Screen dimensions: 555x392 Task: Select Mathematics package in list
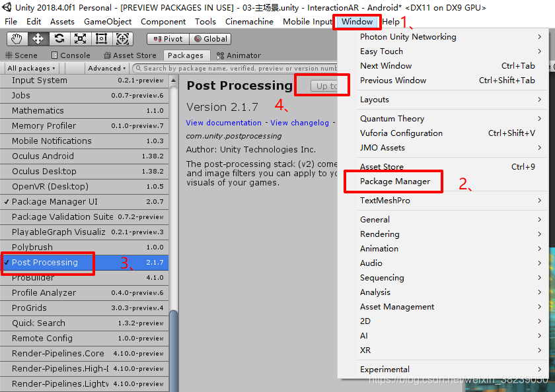[85, 111]
